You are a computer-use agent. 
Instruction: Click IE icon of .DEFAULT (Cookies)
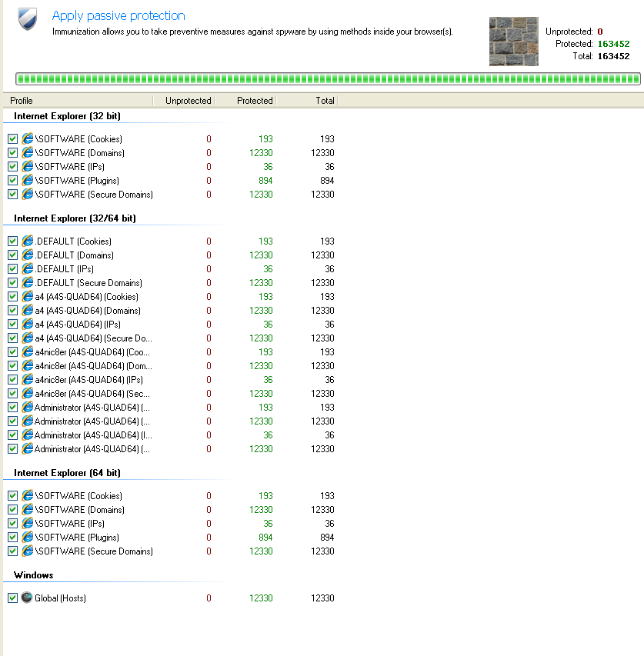click(x=28, y=241)
